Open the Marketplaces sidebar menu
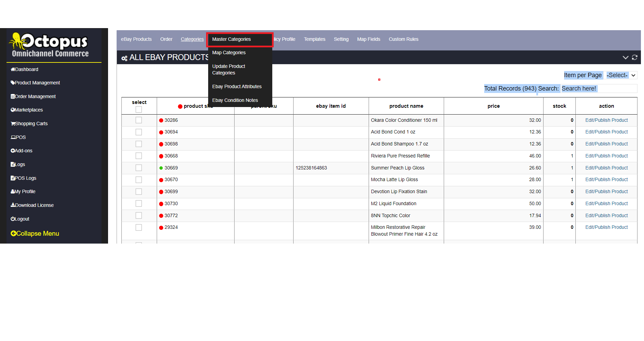 (x=27, y=110)
